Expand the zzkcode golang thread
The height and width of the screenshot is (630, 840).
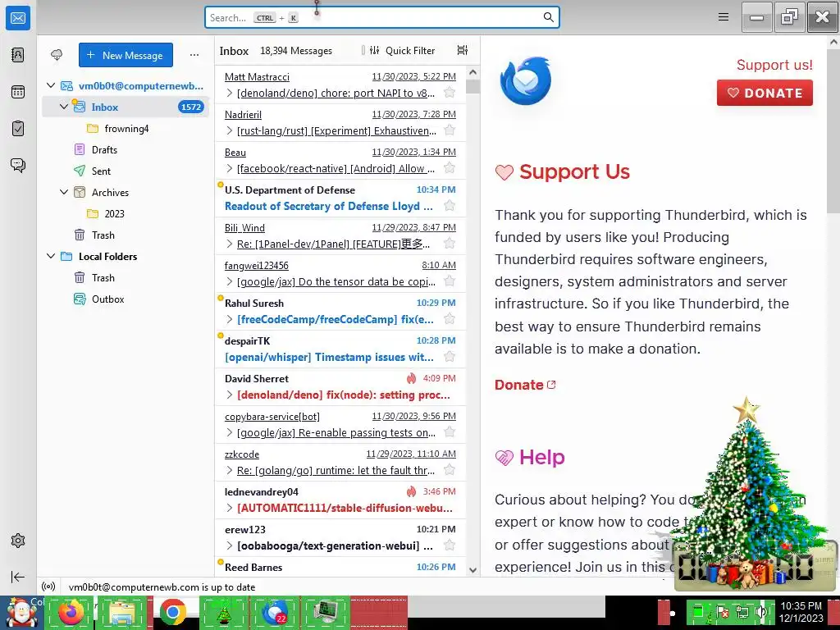point(230,470)
